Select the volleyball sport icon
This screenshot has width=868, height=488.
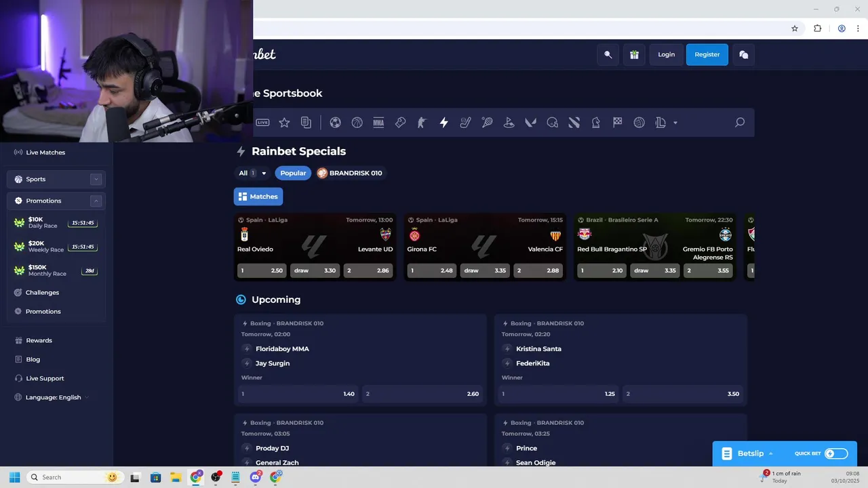click(639, 123)
